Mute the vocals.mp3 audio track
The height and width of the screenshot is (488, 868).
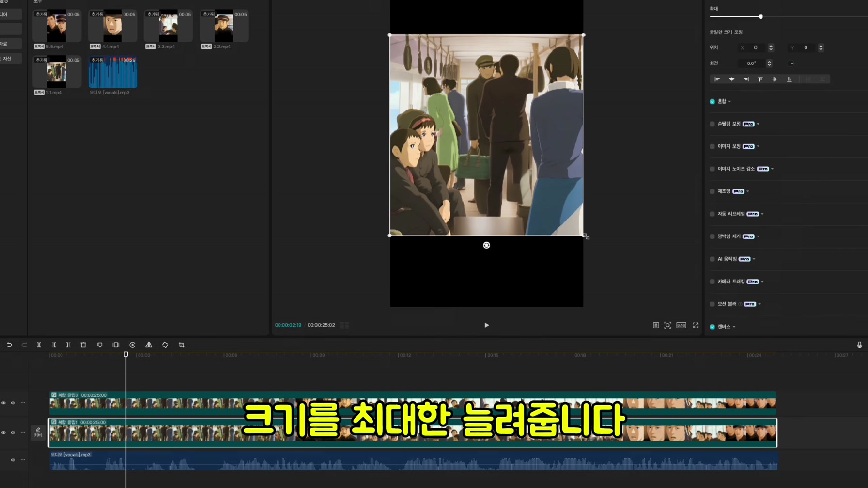coord(13,460)
